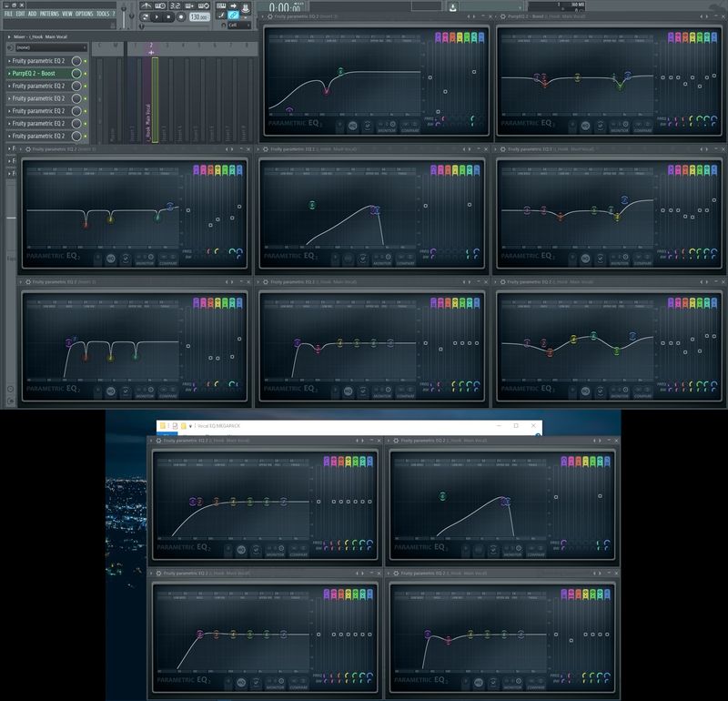
Task: Open the PATTERNS menu
Action: pyautogui.click(x=49, y=15)
